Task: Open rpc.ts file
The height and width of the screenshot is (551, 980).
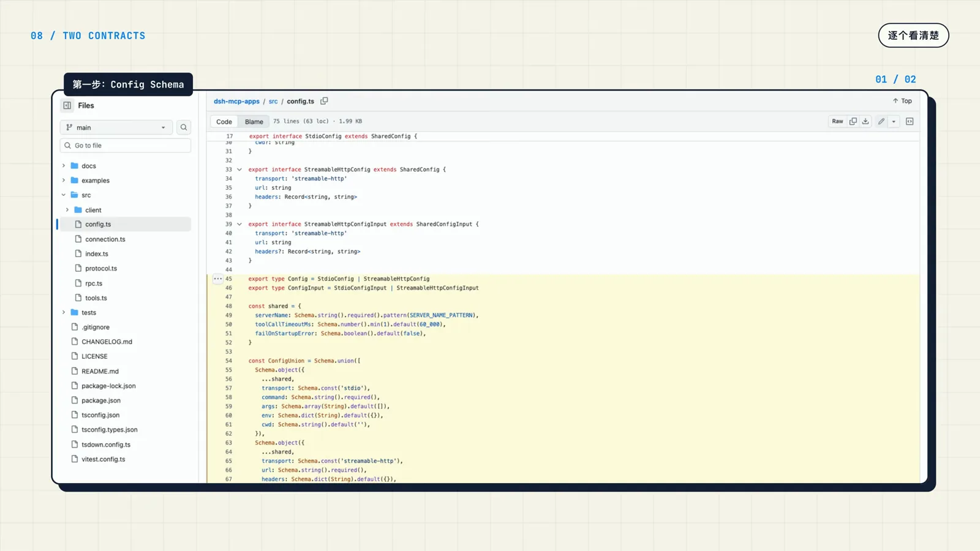Action: click(94, 283)
